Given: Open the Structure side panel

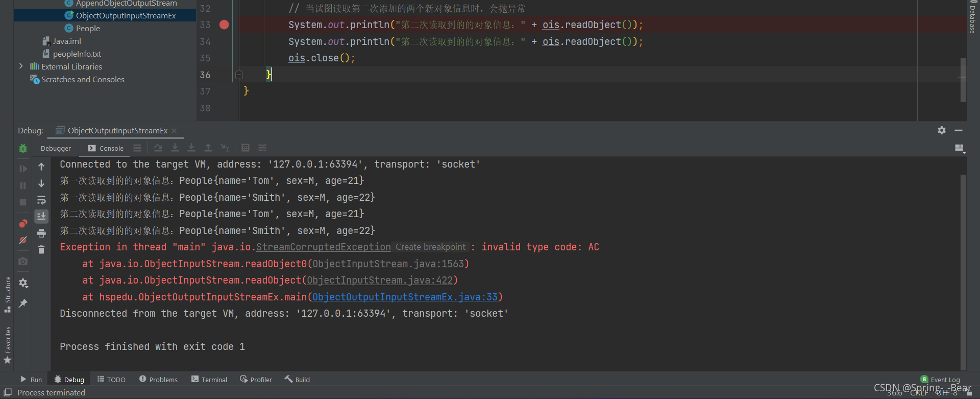Looking at the screenshot, I should click(x=8, y=294).
